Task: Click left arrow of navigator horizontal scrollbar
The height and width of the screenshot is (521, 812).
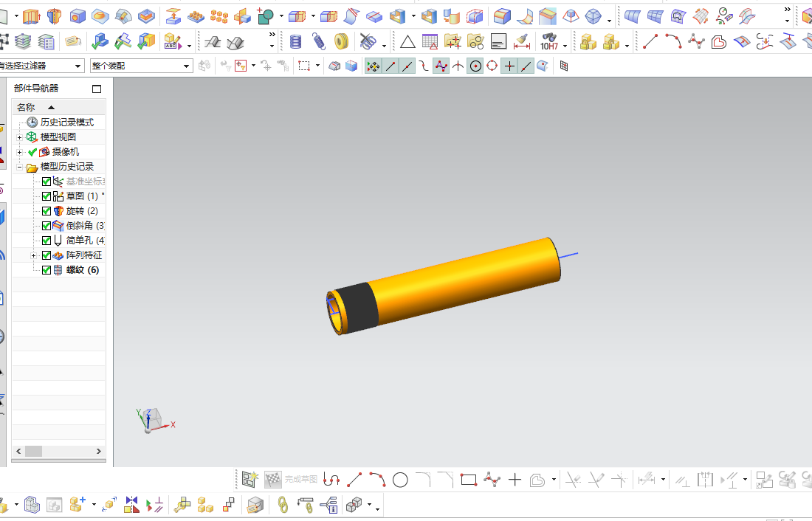Action: tap(18, 451)
